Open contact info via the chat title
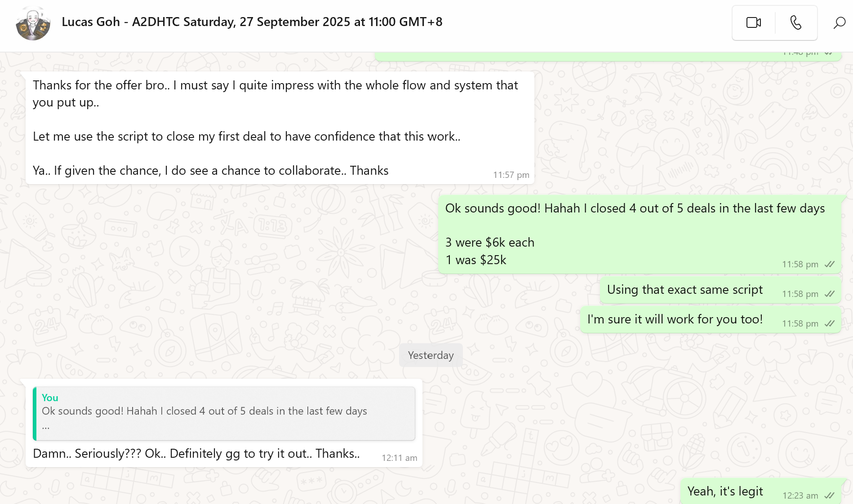853x504 pixels. coord(252,22)
